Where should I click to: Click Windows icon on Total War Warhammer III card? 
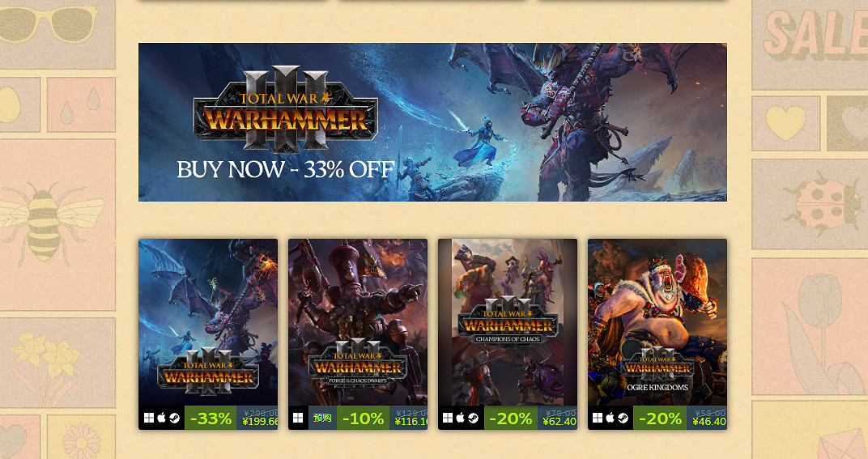coord(149,418)
